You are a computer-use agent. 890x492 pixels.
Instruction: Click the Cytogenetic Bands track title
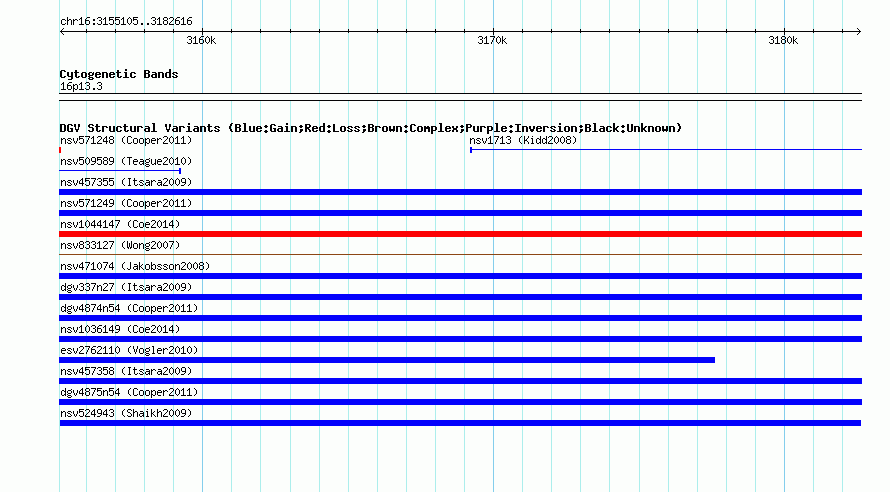(119, 74)
